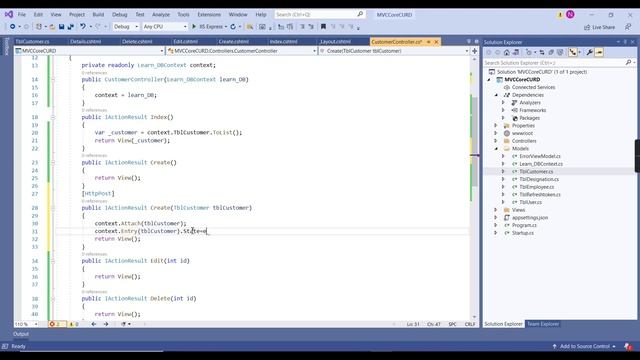Screen dimensions: 640x360
Task: Click the Collapse All icon in Solution Explorer
Action: tap(551, 52)
